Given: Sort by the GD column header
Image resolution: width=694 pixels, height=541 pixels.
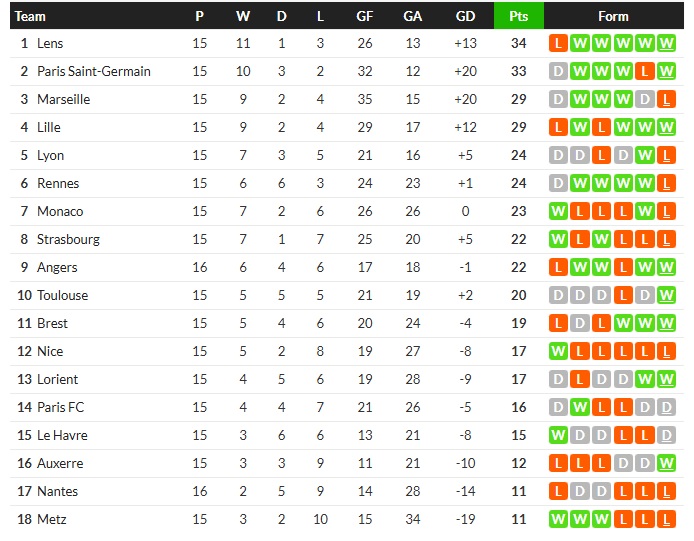Looking at the screenshot, I should tap(465, 16).
